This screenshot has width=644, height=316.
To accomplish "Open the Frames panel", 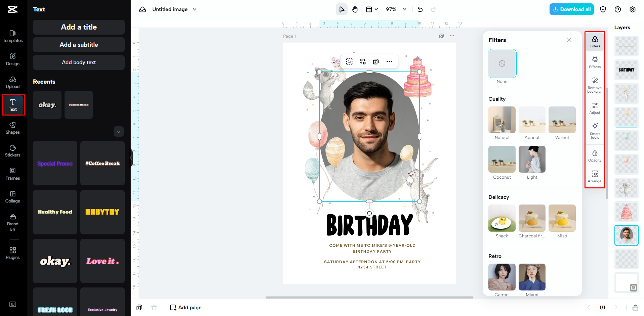I will click(12, 173).
